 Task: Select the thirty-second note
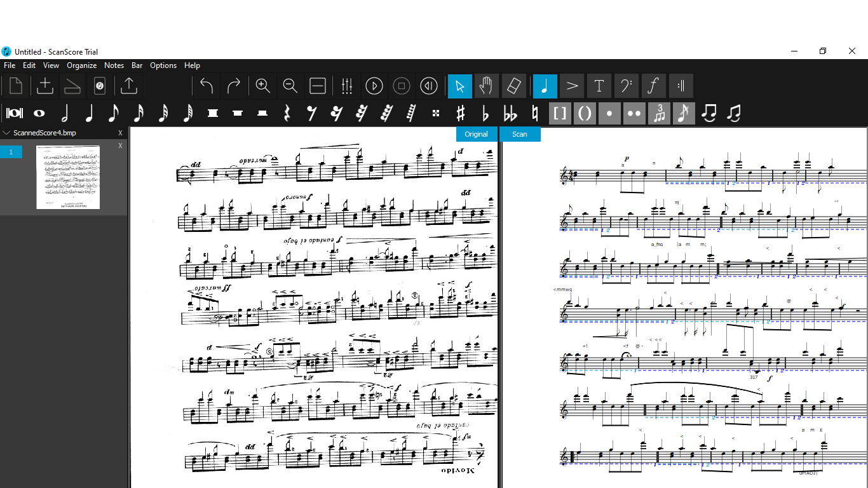click(x=163, y=113)
